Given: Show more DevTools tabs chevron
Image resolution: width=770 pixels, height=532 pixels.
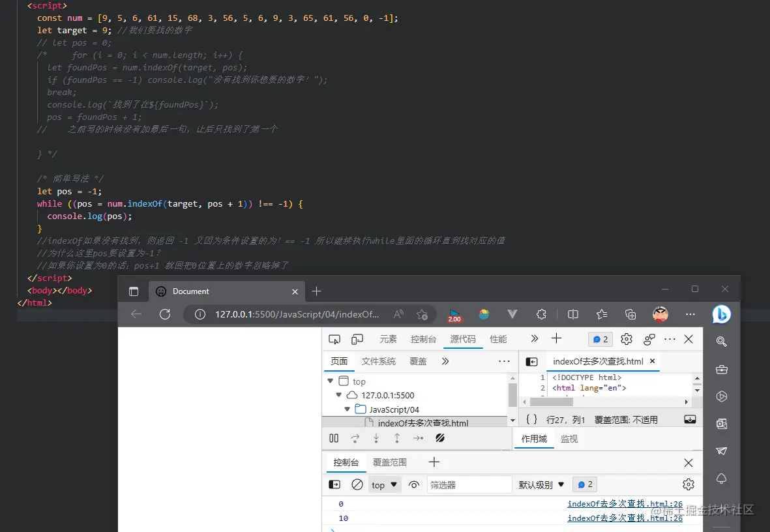Looking at the screenshot, I should 534,338.
